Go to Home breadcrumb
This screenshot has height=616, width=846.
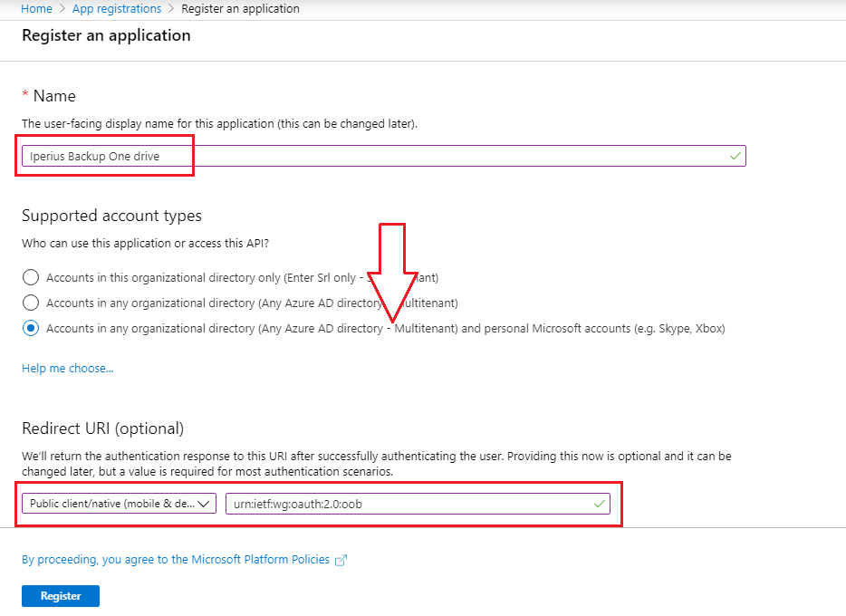36,9
